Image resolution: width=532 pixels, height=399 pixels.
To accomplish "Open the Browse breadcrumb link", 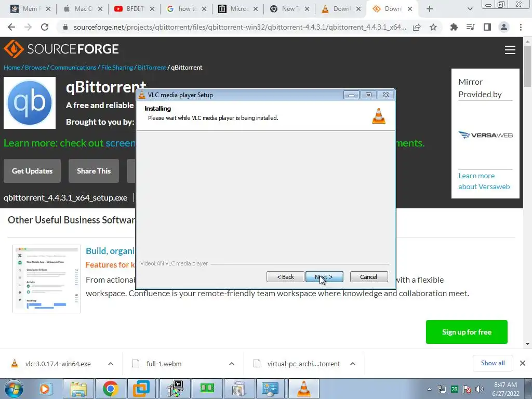I will click(x=35, y=68).
